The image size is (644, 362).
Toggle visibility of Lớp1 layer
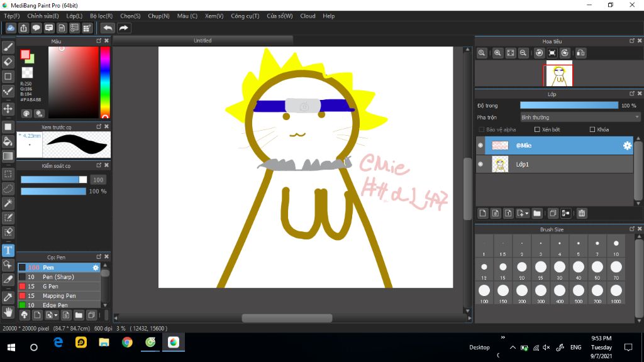click(480, 164)
